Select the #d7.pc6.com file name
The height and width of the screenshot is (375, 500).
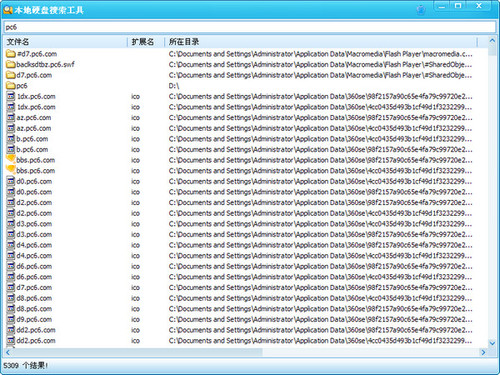37,54
